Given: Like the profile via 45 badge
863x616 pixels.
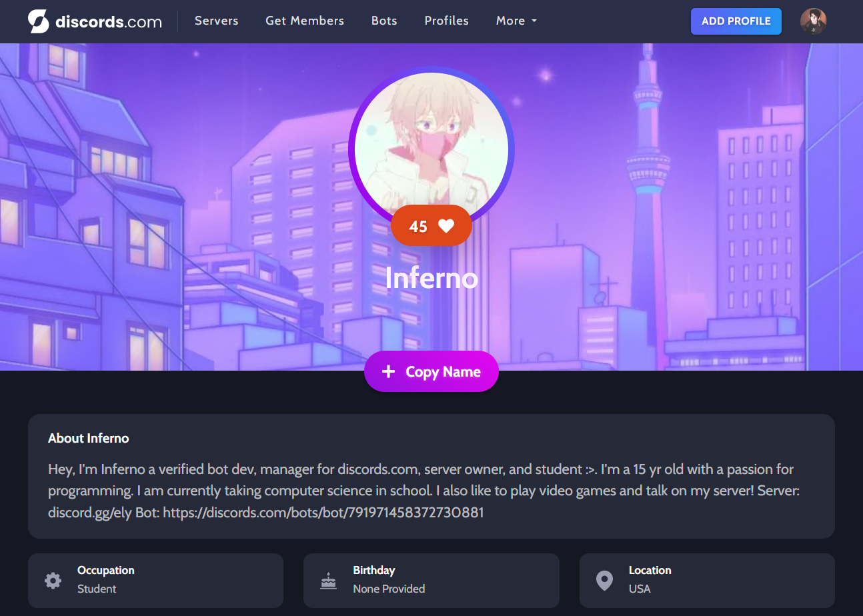Looking at the screenshot, I should pos(431,226).
